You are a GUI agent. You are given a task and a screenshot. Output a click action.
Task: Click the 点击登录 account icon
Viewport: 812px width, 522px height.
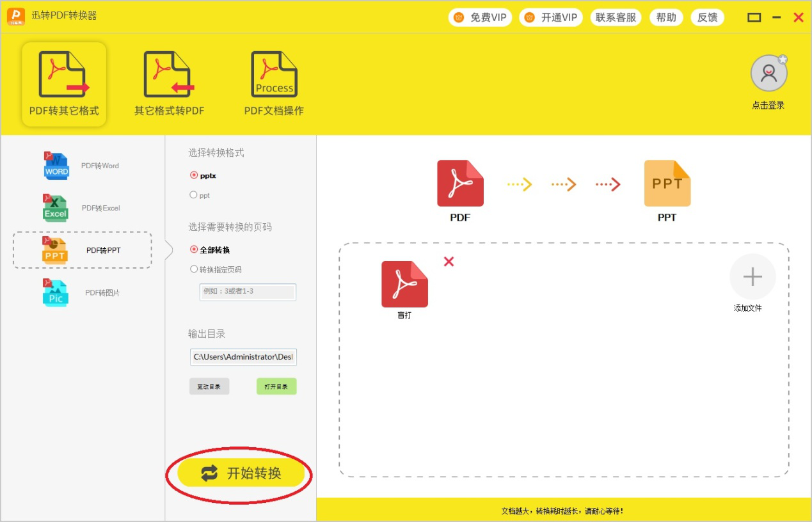768,73
